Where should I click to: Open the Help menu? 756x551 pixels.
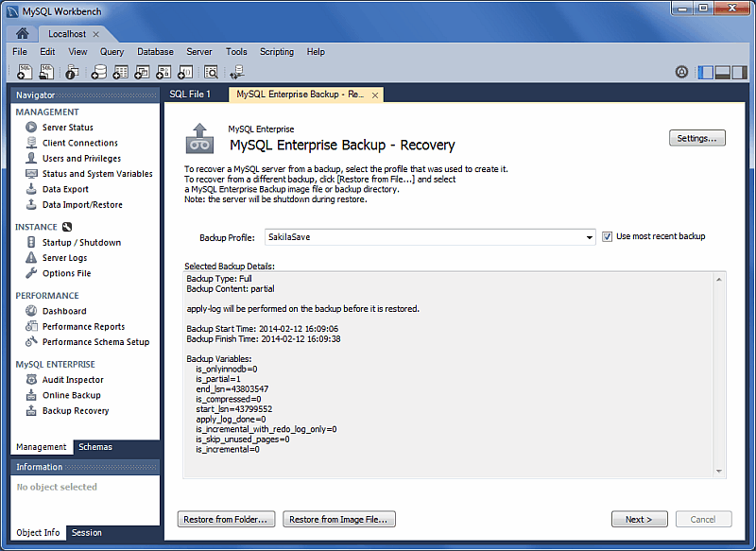tap(316, 52)
